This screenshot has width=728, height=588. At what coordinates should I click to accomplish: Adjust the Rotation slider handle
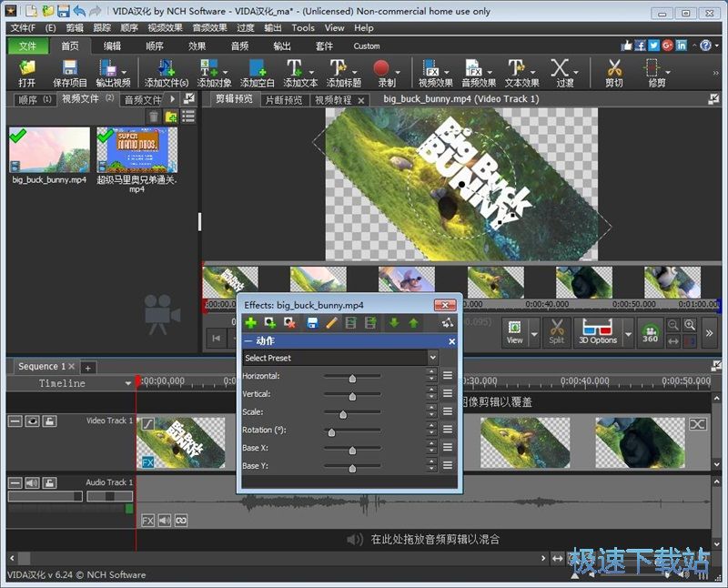pyautogui.click(x=331, y=432)
